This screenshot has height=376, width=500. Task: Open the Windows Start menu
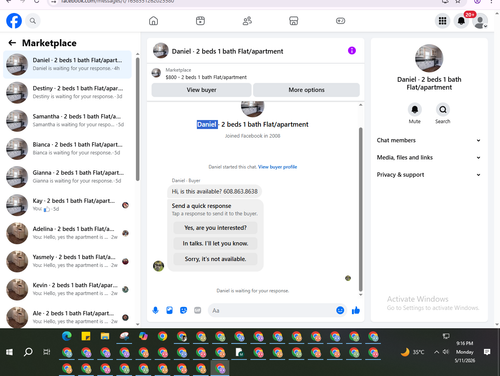point(9,352)
